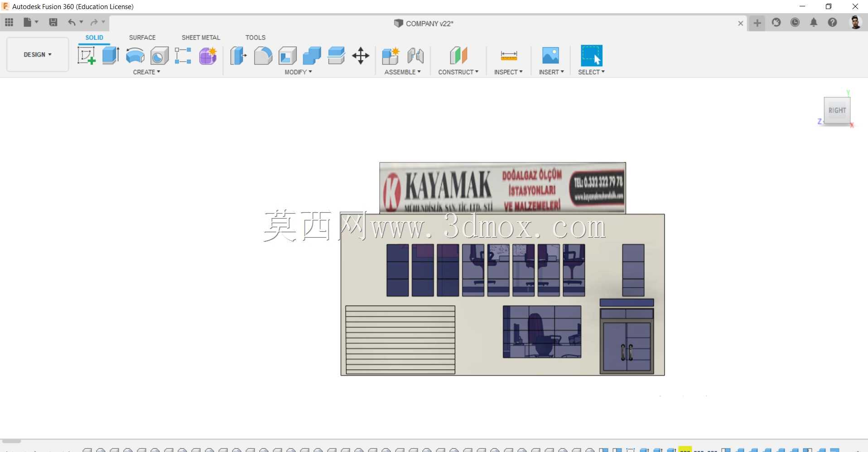Open redo history dropdown arrow
The width and height of the screenshot is (868, 452).
coord(104,22)
